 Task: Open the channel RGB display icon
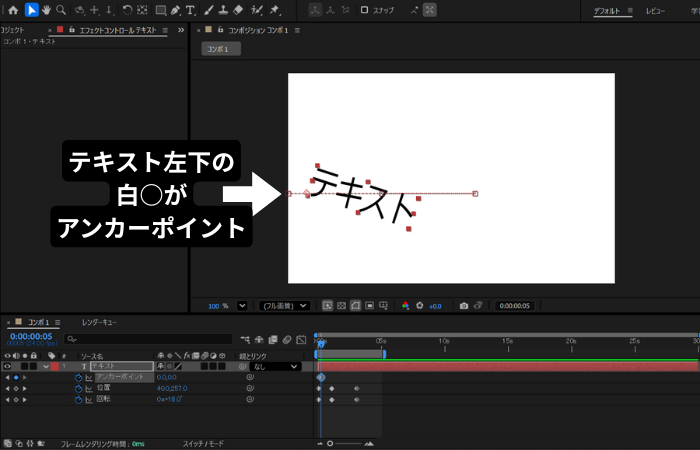[405, 306]
